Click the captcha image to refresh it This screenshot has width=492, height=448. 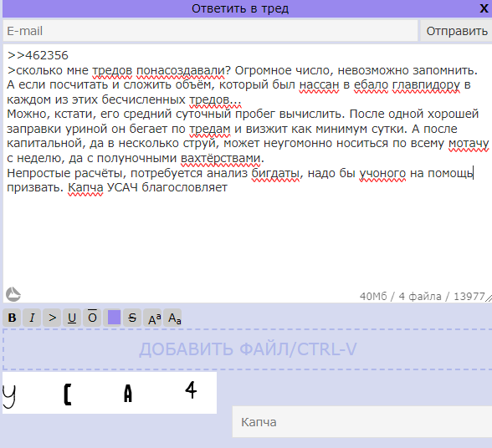tap(110, 393)
